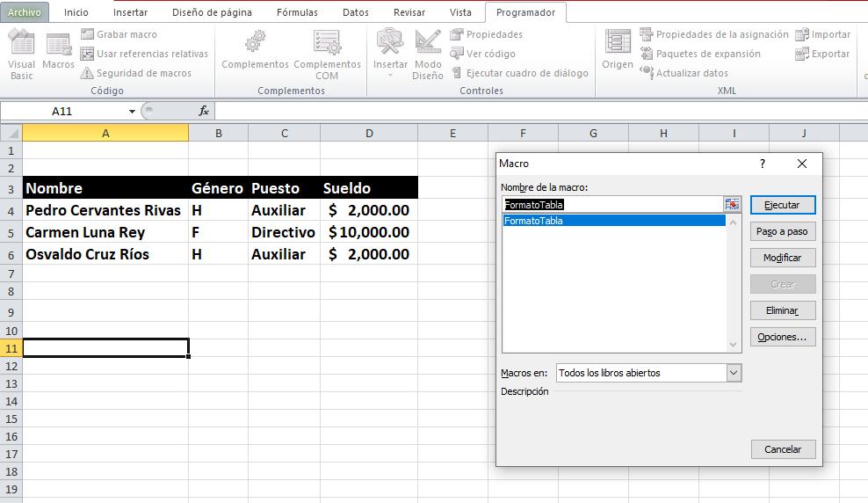The height and width of the screenshot is (503, 868).
Task: Switch to the Fórmulas tab
Action: coord(297,12)
